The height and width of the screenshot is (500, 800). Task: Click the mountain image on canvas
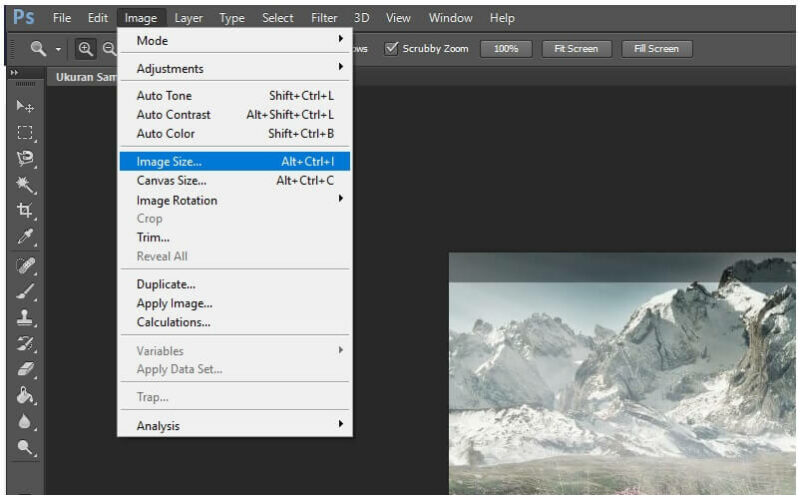(x=621, y=372)
